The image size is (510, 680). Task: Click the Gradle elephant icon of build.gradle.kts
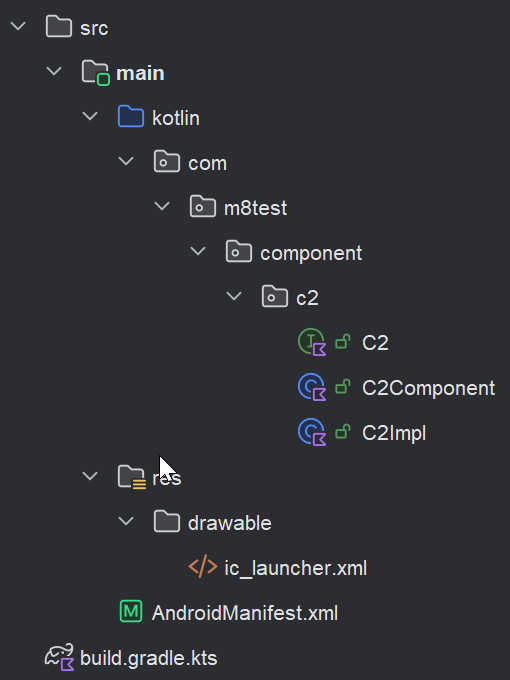click(59, 657)
